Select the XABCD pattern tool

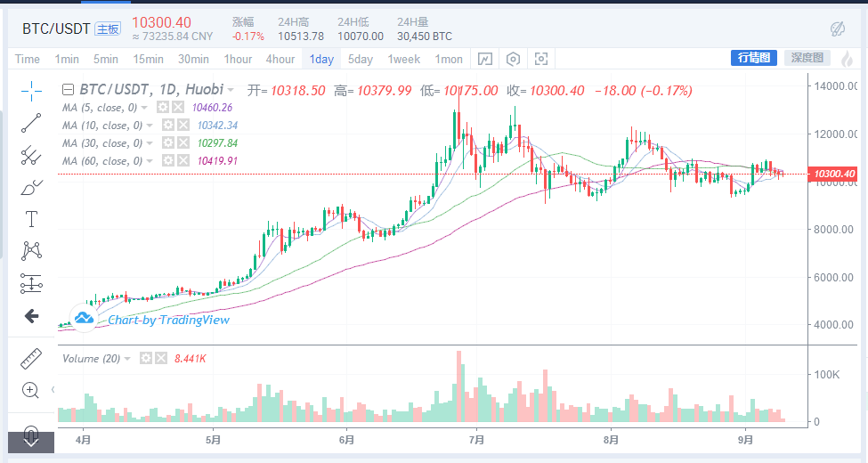[x=31, y=251]
